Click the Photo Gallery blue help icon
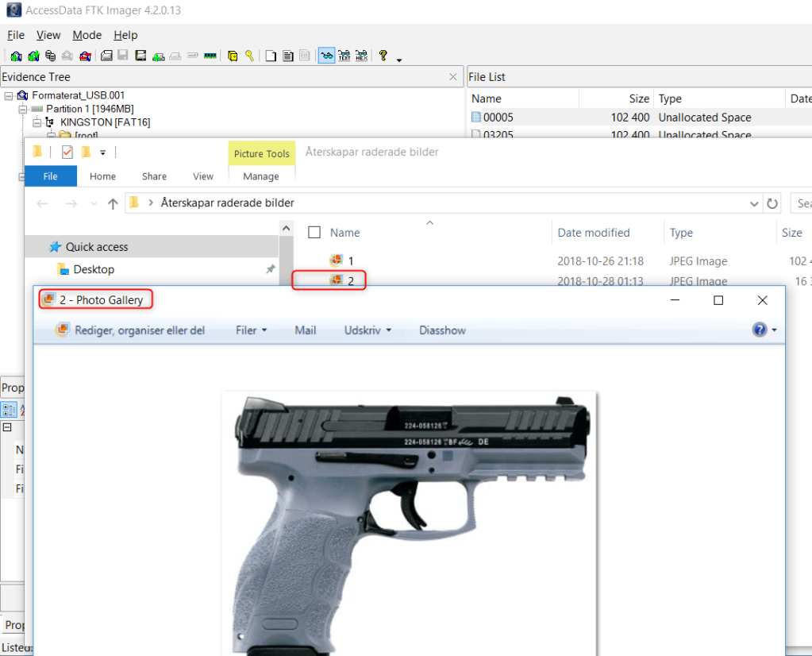812x656 pixels. (x=760, y=330)
